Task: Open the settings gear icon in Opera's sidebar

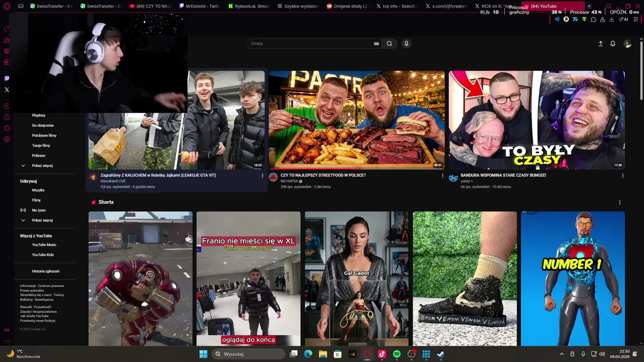Action: 7,139
